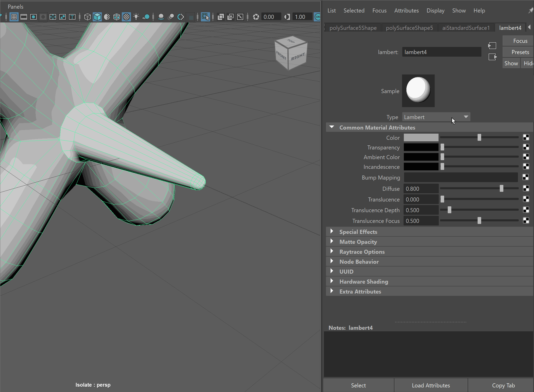Toggle the viewport grid display icon
Viewport: 534px width, 392px height.
14,17
